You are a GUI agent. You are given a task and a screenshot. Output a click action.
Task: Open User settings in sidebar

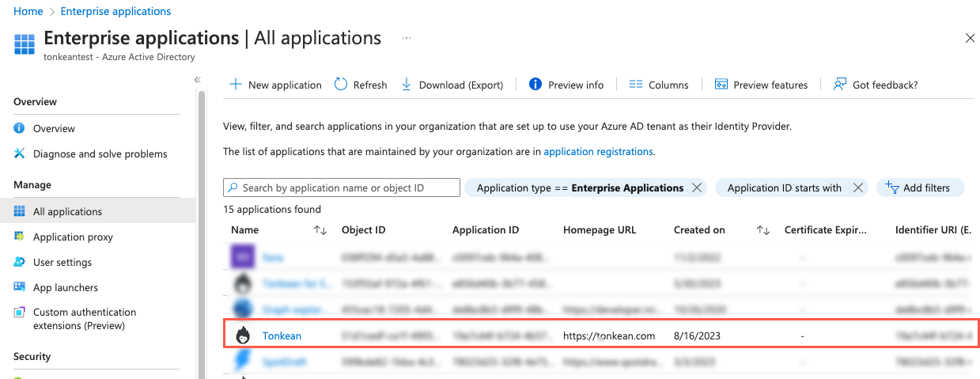62,263
